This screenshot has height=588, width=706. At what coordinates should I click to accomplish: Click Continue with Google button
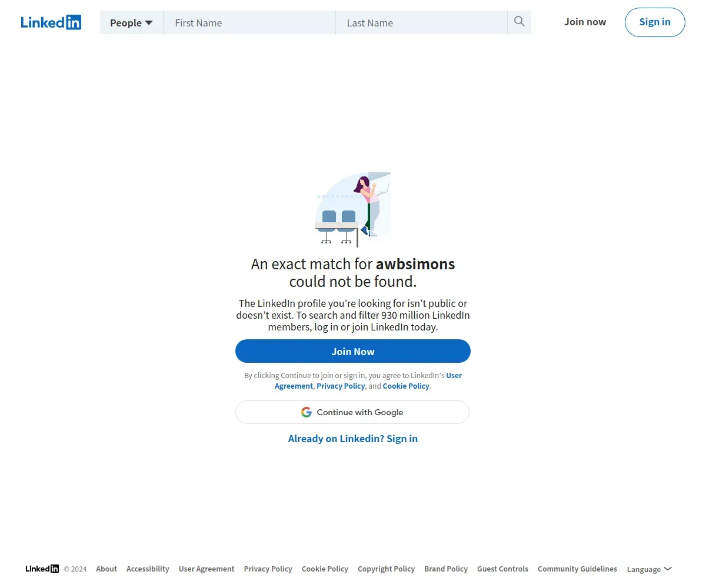click(352, 412)
